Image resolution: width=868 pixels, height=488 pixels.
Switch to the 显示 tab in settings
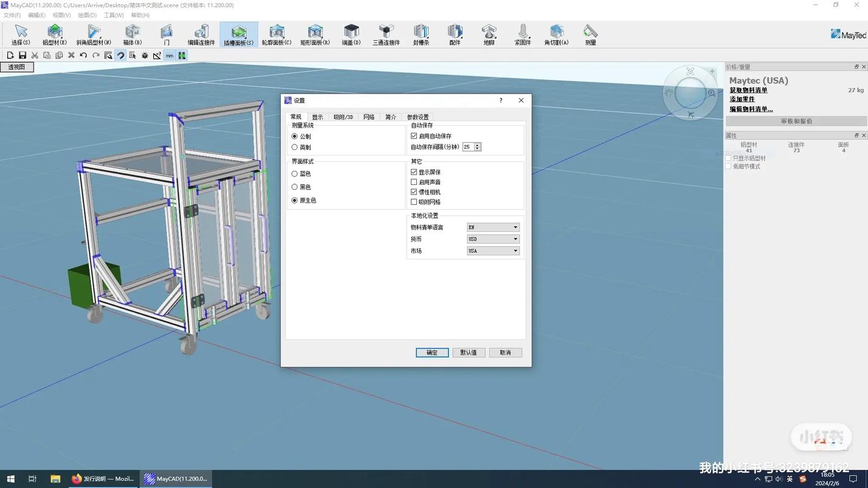tap(317, 117)
